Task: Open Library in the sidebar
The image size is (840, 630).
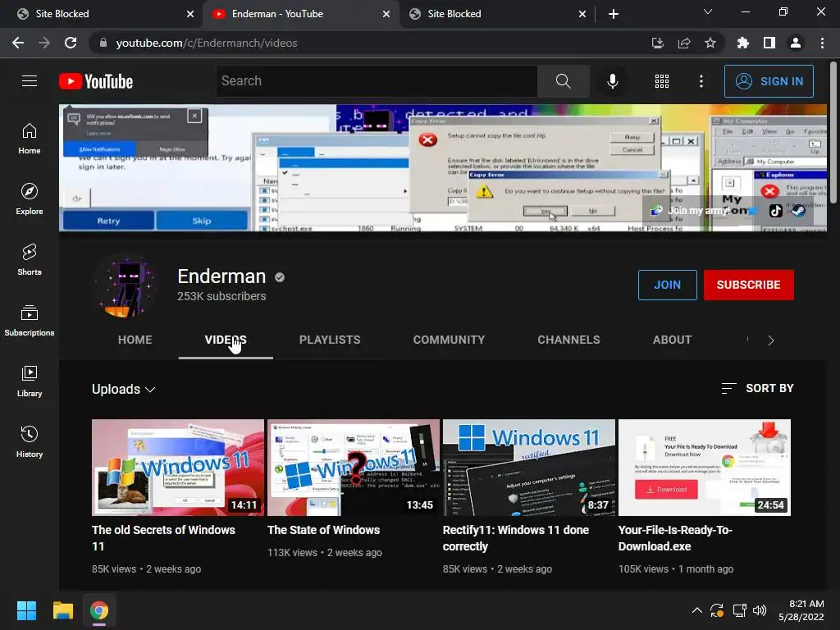Action: click(x=30, y=381)
